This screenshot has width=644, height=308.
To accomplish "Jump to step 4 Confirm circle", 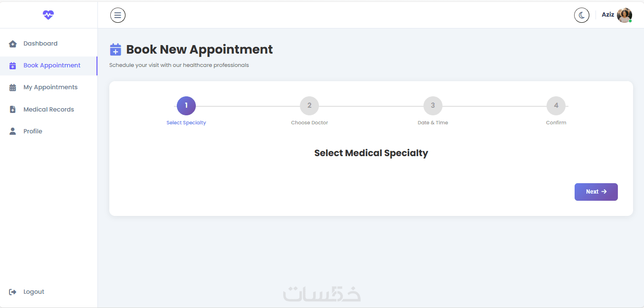I will [x=556, y=105].
